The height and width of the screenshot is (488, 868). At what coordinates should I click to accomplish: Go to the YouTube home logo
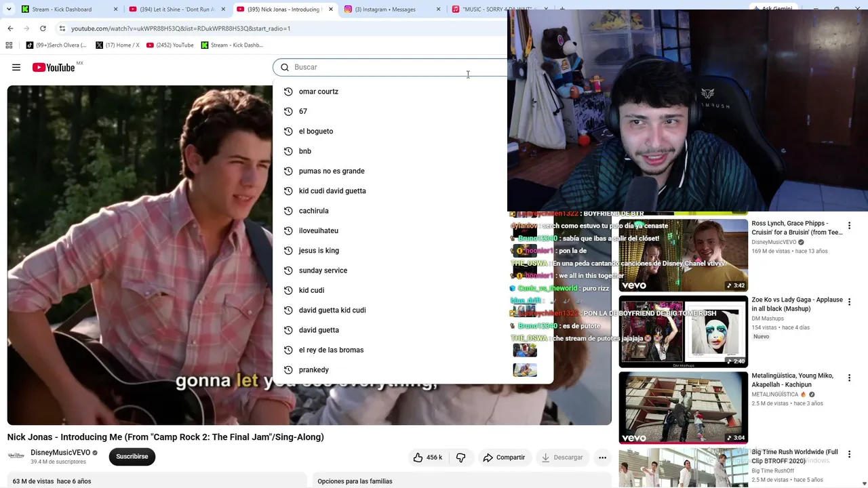click(54, 67)
